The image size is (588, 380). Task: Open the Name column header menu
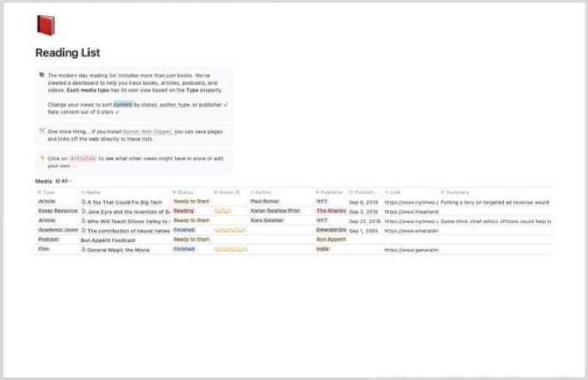(91, 192)
